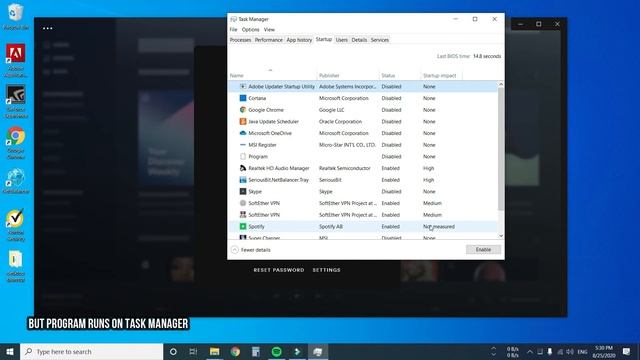This screenshot has height=360, width=640.
Task: Click RESET PASSWORD in the Spotify window
Action: pyautogui.click(x=279, y=270)
